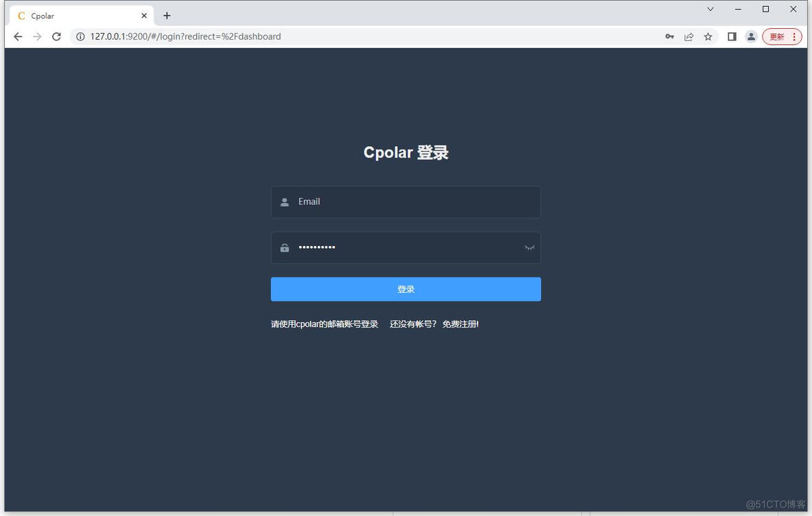Viewport: 812px width, 516px height.
Task: Maximize the browser window
Action: click(x=765, y=10)
